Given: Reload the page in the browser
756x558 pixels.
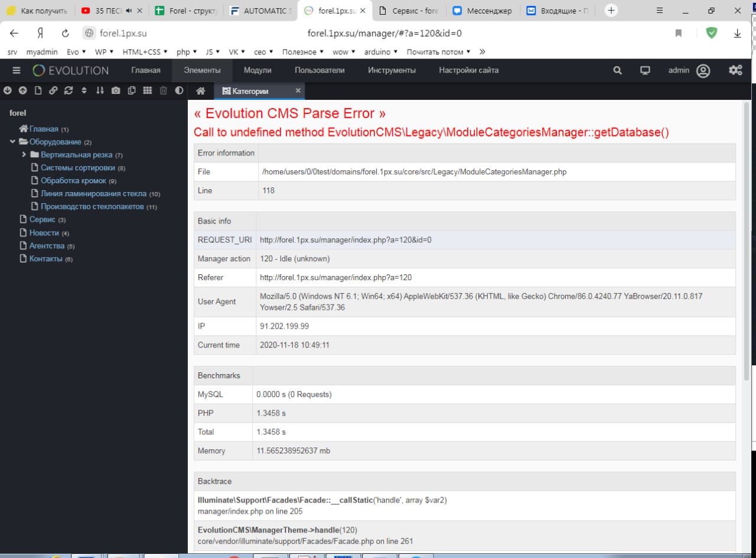Looking at the screenshot, I should coord(66,33).
